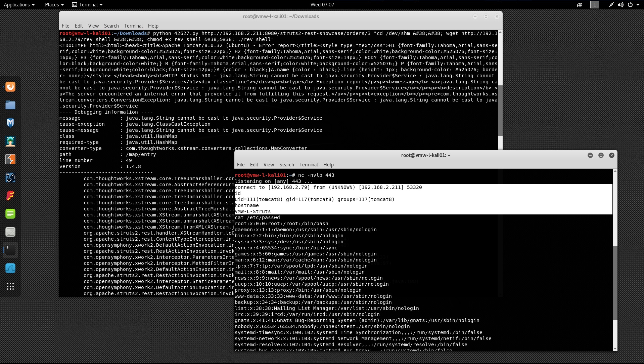The image size is (644, 364).
Task: Close the front root@vmw-l-kali01: ~ terminal
Action: pyautogui.click(x=612, y=155)
